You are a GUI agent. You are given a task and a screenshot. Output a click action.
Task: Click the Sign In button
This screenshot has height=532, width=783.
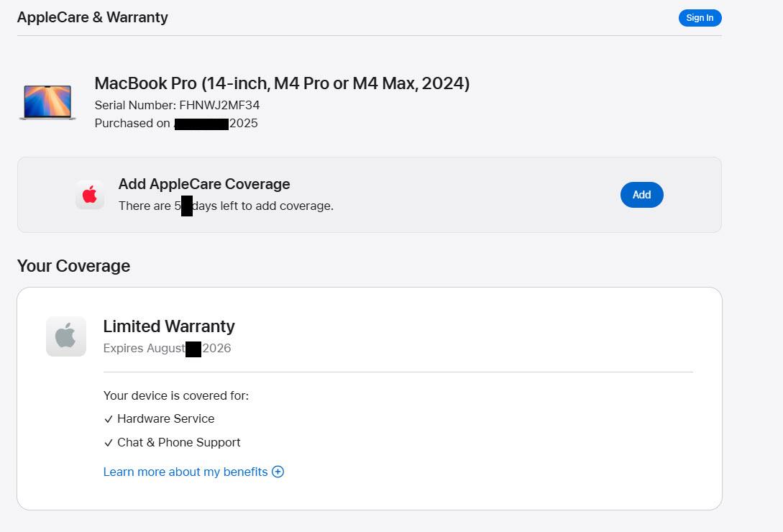[x=700, y=18]
